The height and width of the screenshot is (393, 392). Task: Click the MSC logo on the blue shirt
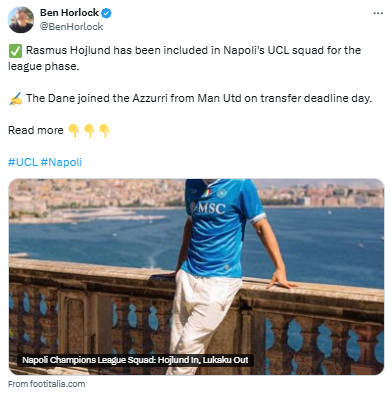click(x=208, y=208)
